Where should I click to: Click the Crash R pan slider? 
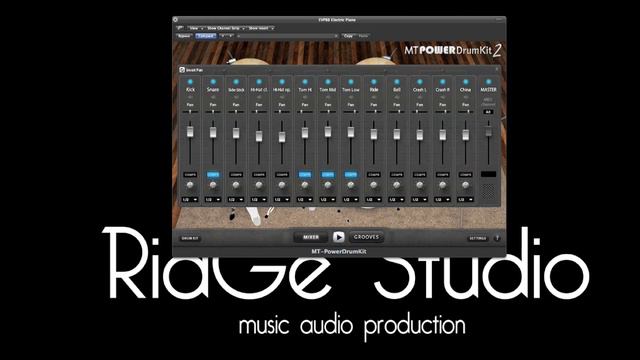tap(442, 111)
